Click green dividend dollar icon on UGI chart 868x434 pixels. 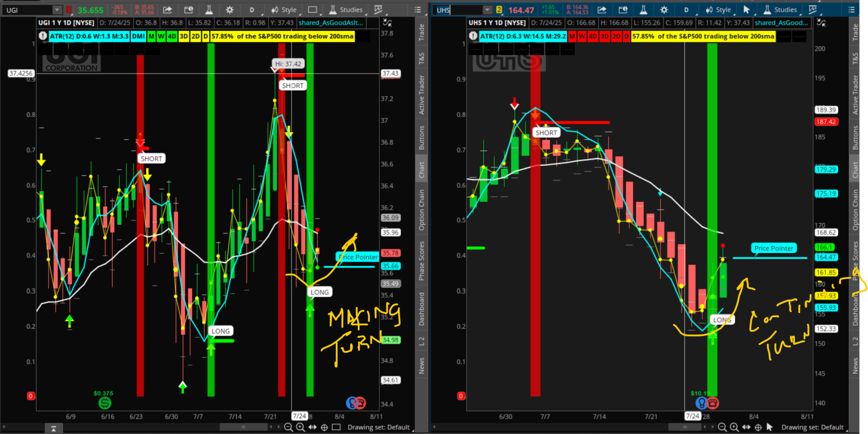pos(105,403)
